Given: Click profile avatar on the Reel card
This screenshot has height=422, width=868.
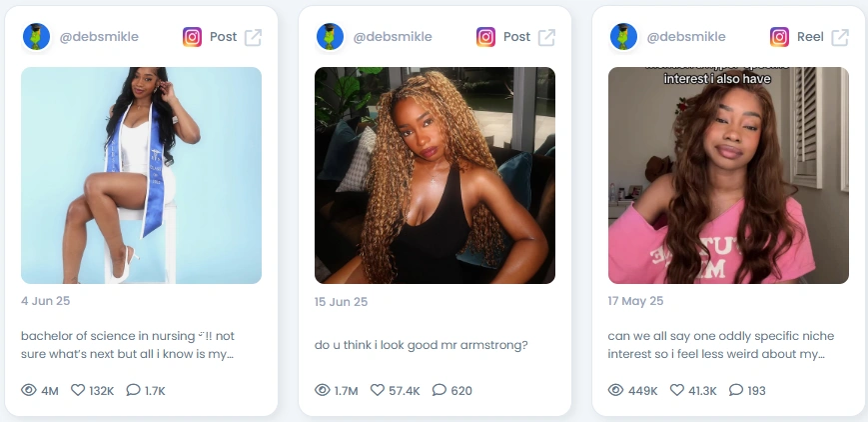Looking at the screenshot, I should tap(624, 37).
